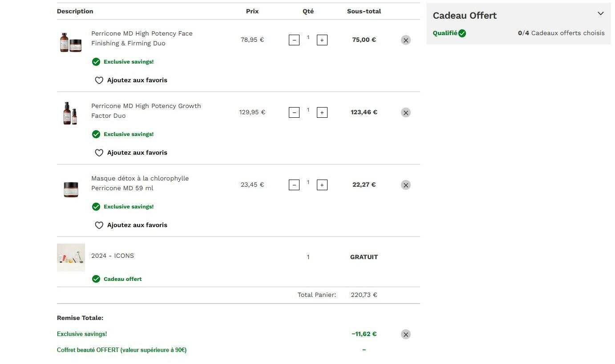This screenshot has height=364, width=615.
Task: Click the Face Finishing & Firming Duo thumbnail
Action: click(71, 43)
